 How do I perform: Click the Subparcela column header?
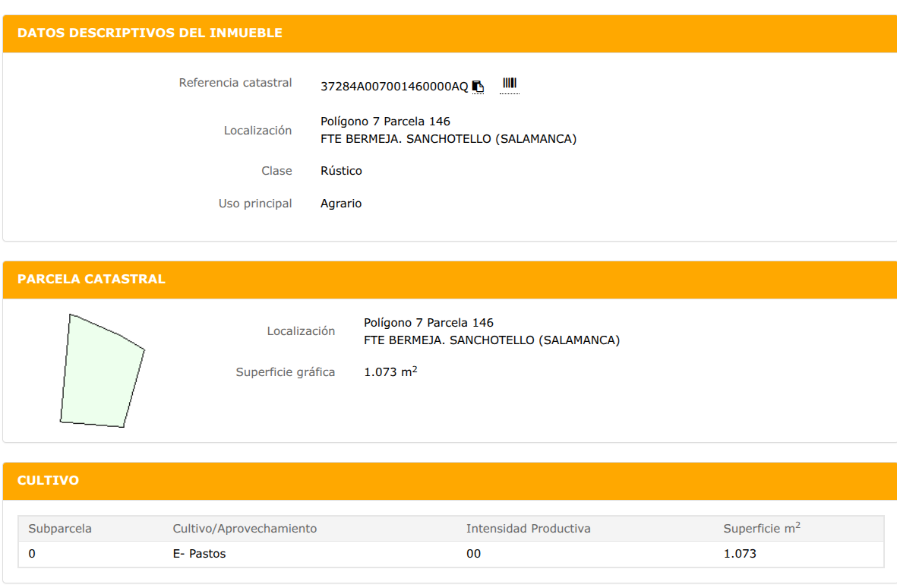click(60, 529)
